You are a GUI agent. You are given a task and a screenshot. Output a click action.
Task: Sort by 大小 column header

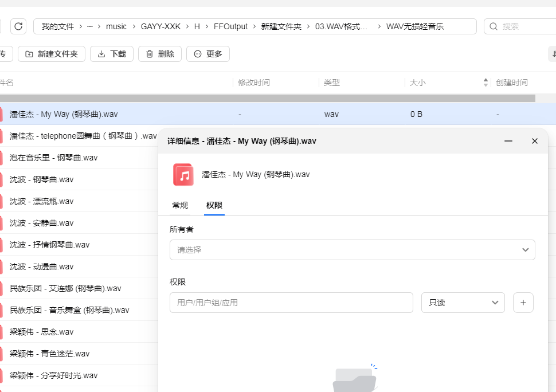[x=418, y=83]
